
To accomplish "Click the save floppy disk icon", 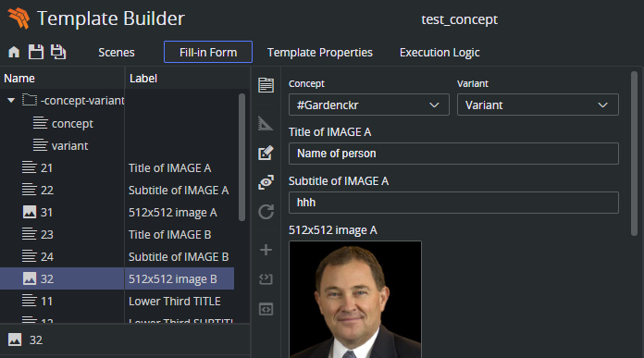I will click(36, 52).
